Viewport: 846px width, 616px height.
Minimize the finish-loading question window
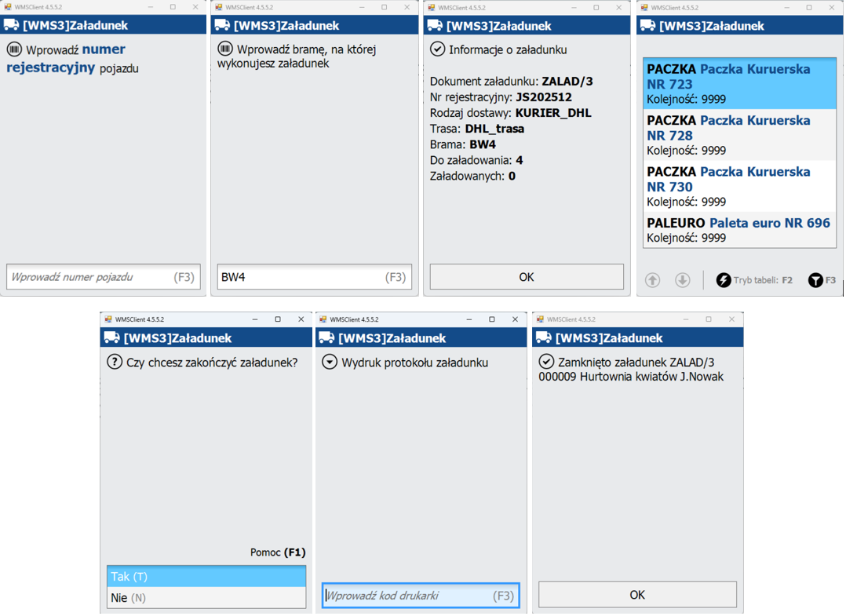coord(254,319)
